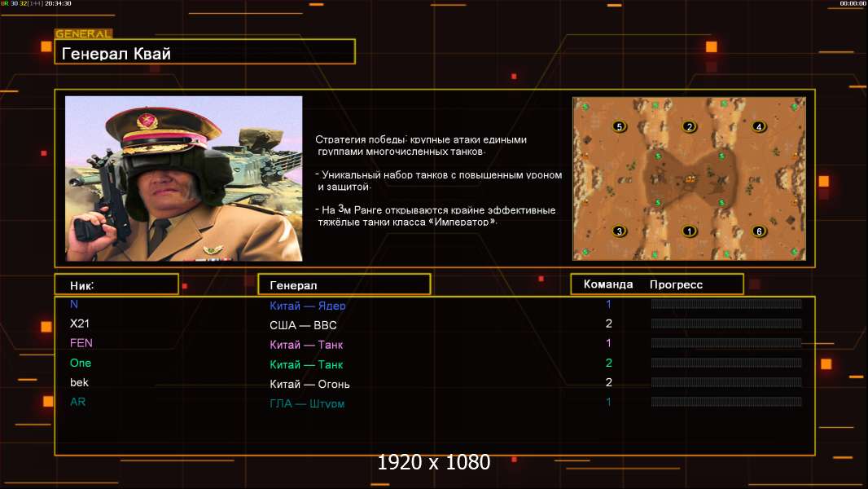The image size is (868, 489).
Task: Select start position 2 on the minimap
Action: tap(690, 127)
